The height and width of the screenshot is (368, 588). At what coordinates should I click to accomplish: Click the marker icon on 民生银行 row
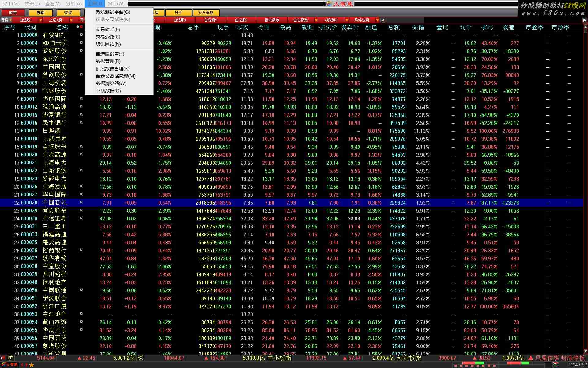(81, 122)
